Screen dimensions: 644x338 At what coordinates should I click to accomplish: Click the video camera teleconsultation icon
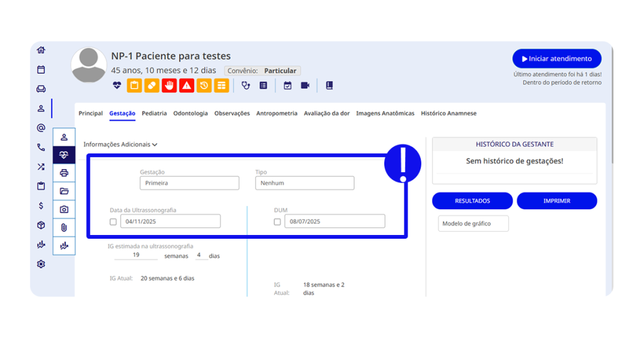point(305,85)
